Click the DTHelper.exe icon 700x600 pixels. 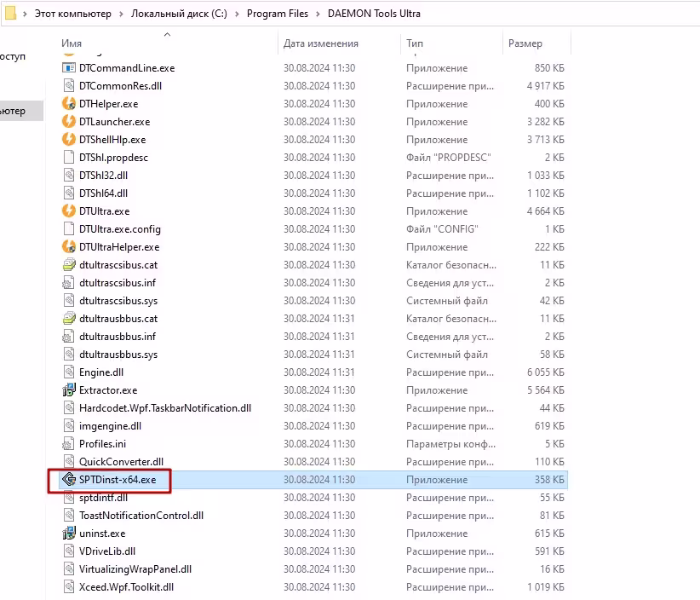click(70, 104)
